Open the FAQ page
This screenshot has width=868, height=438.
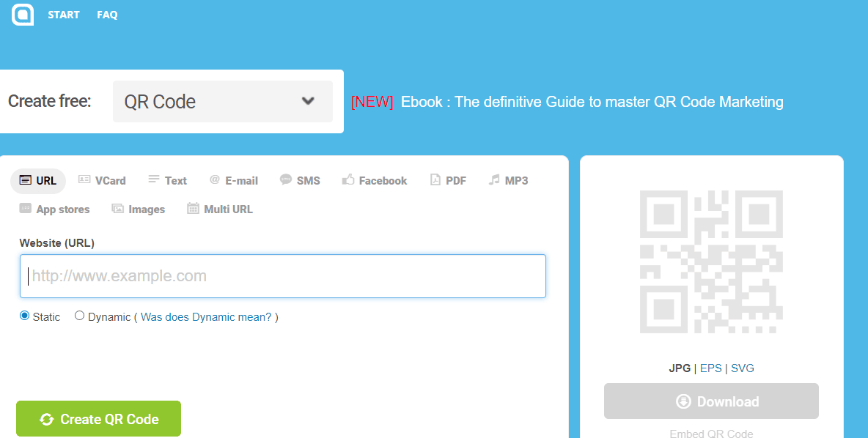[107, 15]
